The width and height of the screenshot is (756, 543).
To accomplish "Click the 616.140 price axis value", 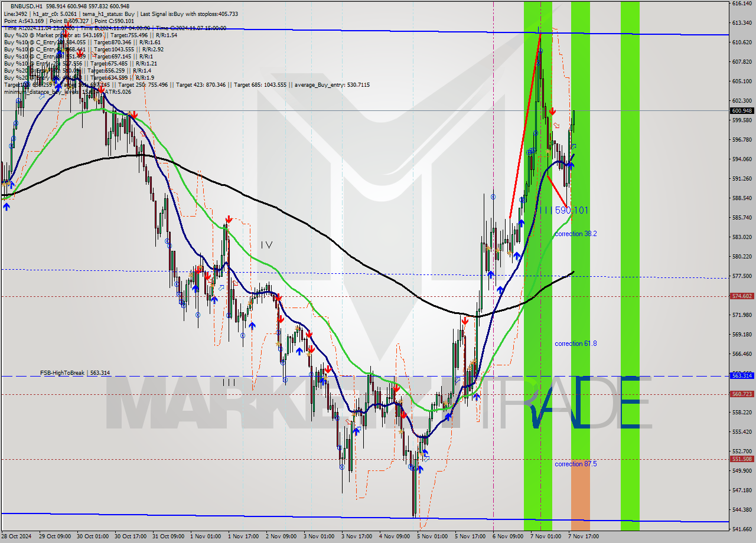I will pyautogui.click(x=742, y=4).
